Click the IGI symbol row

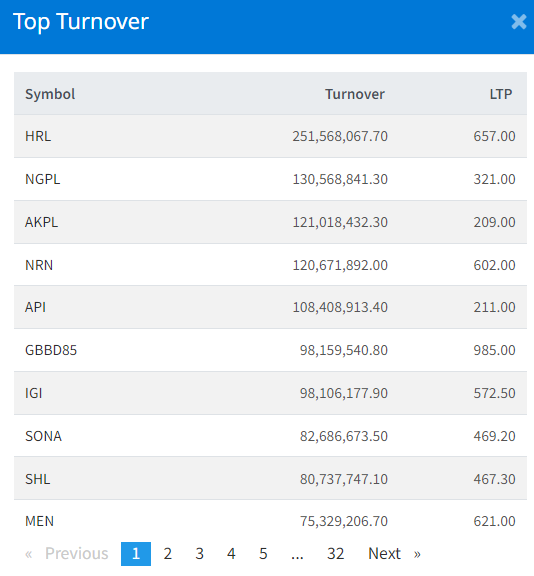(x=270, y=393)
